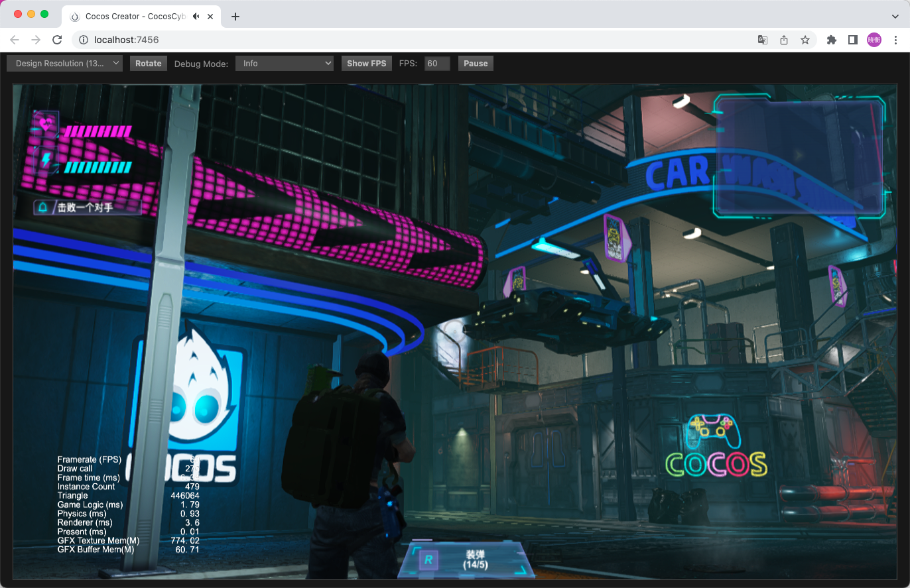Screen dimensions: 910x588
Task: Mute the tab's audio speaker icon
Action: pyautogui.click(x=196, y=17)
